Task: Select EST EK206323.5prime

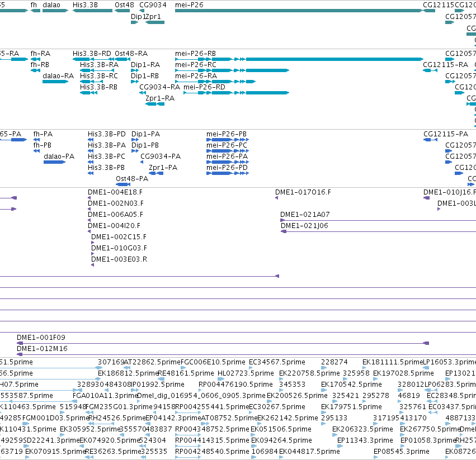Action: pos(362,430)
